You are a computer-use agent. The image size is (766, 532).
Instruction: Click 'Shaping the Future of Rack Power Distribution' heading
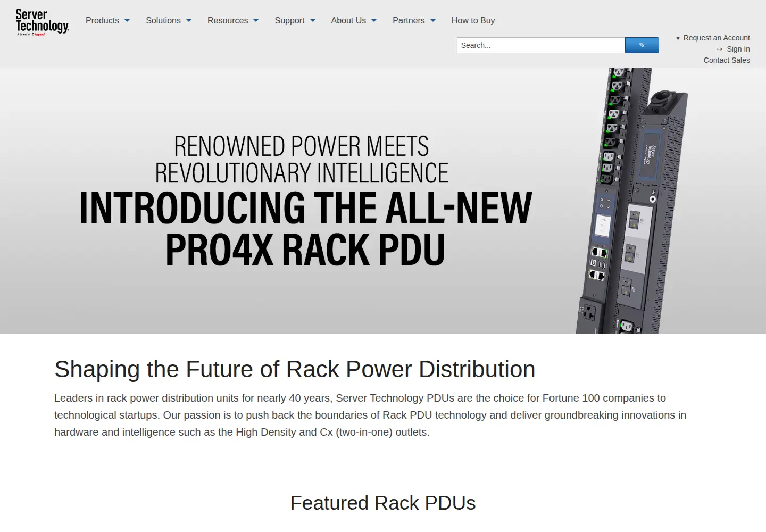(x=295, y=369)
